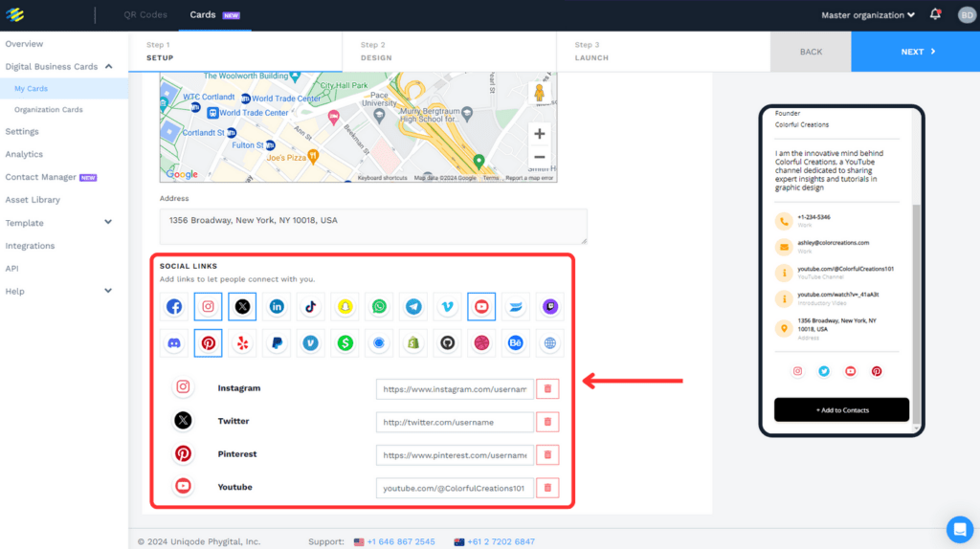Expand the Help menu

(x=108, y=291)
